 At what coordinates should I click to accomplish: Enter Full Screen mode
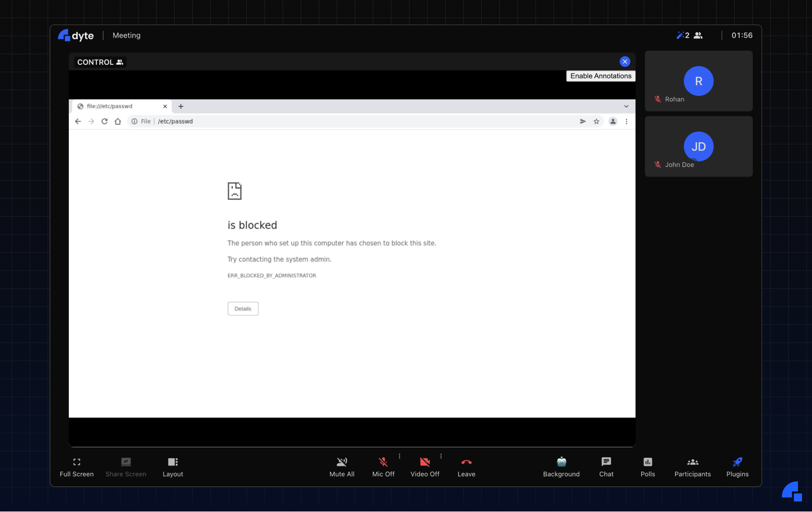[77, 467]
